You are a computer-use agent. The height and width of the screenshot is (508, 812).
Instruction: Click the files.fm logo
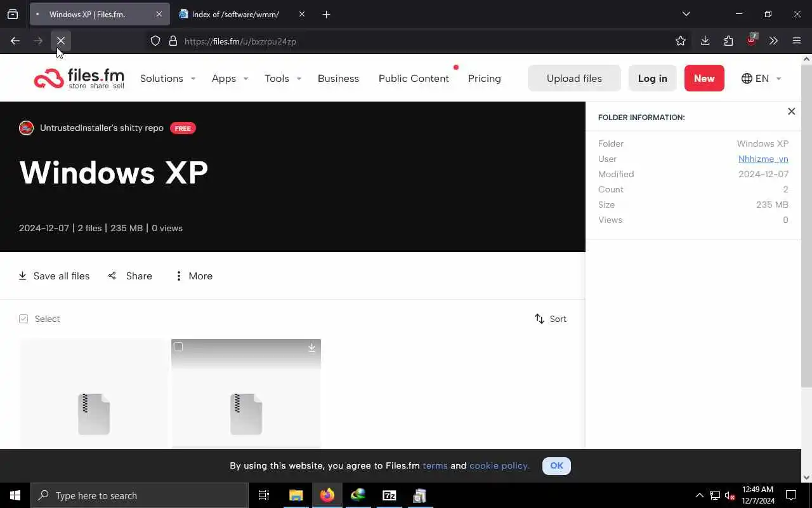[x=79, y=78]
